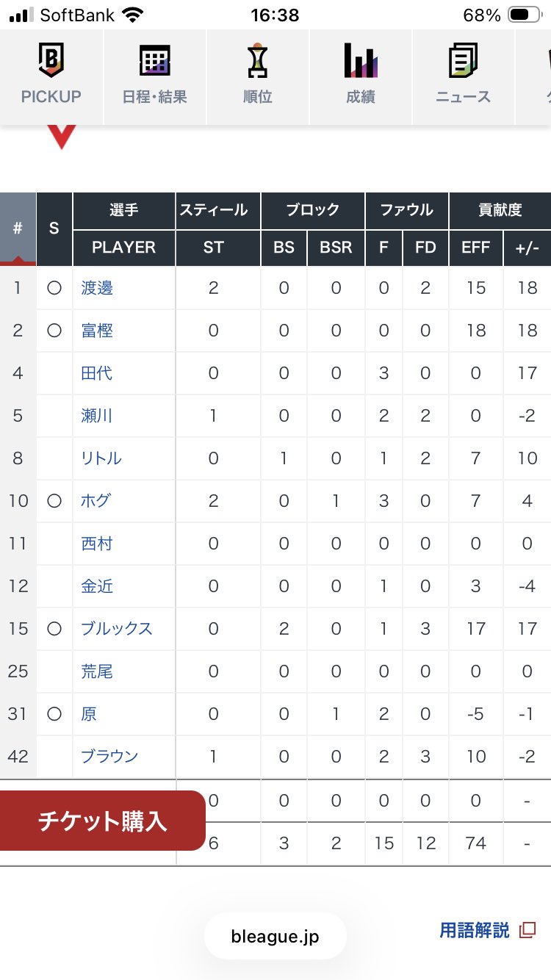551x980 pixels.
Task: Open the 用語解説 glossary link
Action: click(474, 930)
